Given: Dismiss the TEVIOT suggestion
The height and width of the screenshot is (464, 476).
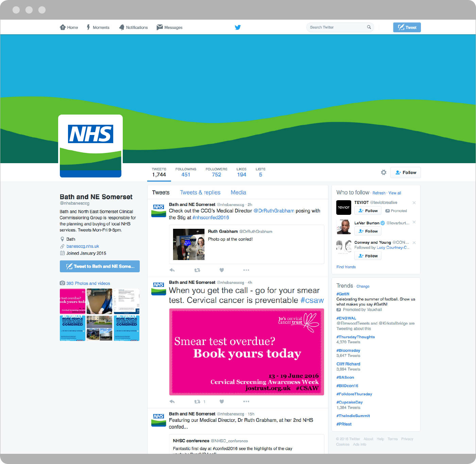Looking at the screenshot, I should pos(414,203).
